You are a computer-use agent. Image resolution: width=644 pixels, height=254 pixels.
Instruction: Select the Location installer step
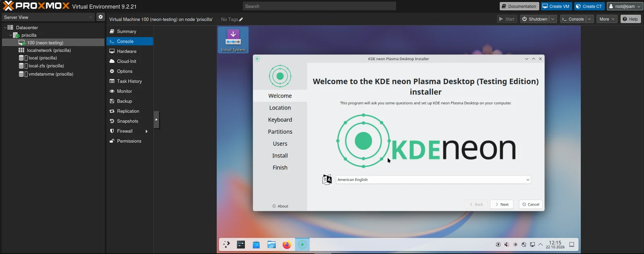(280, 108)
